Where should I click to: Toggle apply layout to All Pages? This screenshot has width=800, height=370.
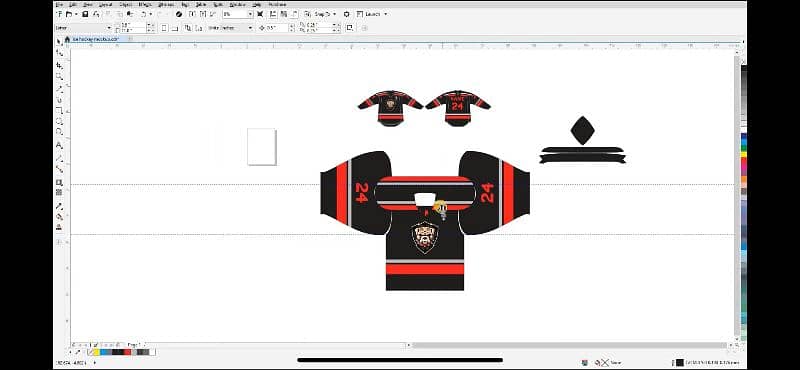pos(188,28)
